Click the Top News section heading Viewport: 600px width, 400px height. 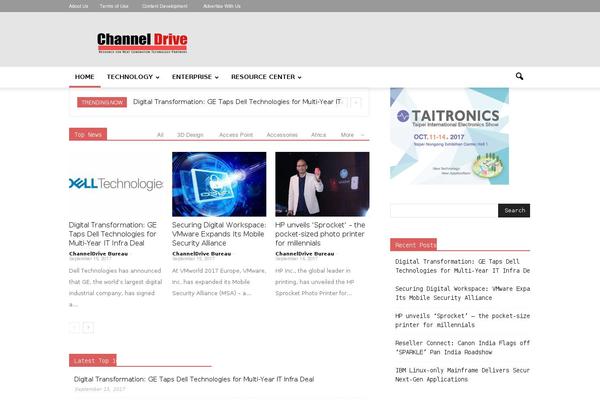[88, 134]
